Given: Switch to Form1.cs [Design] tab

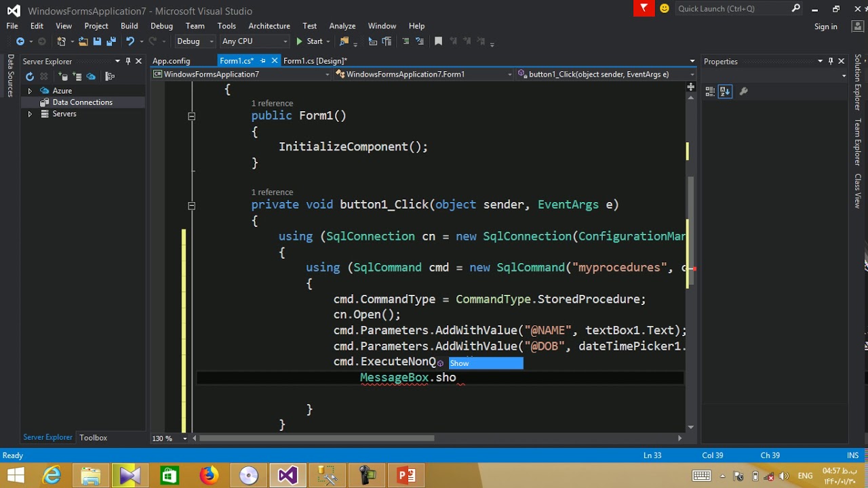Looking at the screenshot, I should [x=315, y=61].
